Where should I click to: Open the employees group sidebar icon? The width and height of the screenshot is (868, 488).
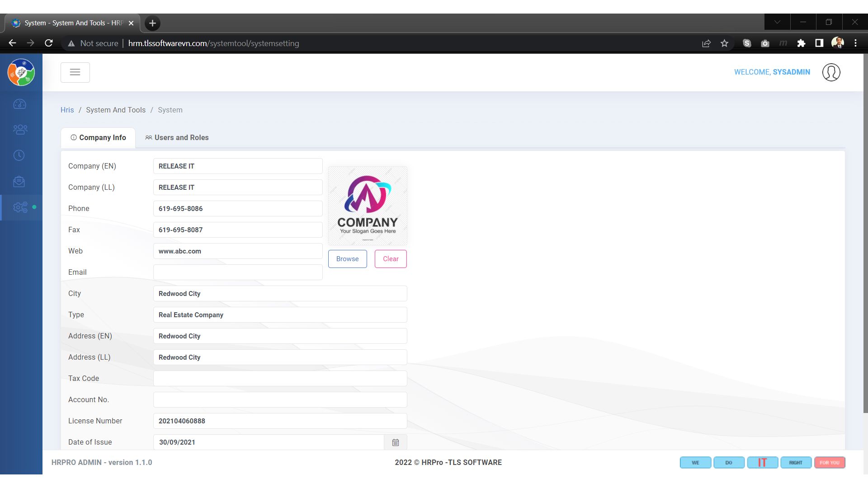click(20, 130)
